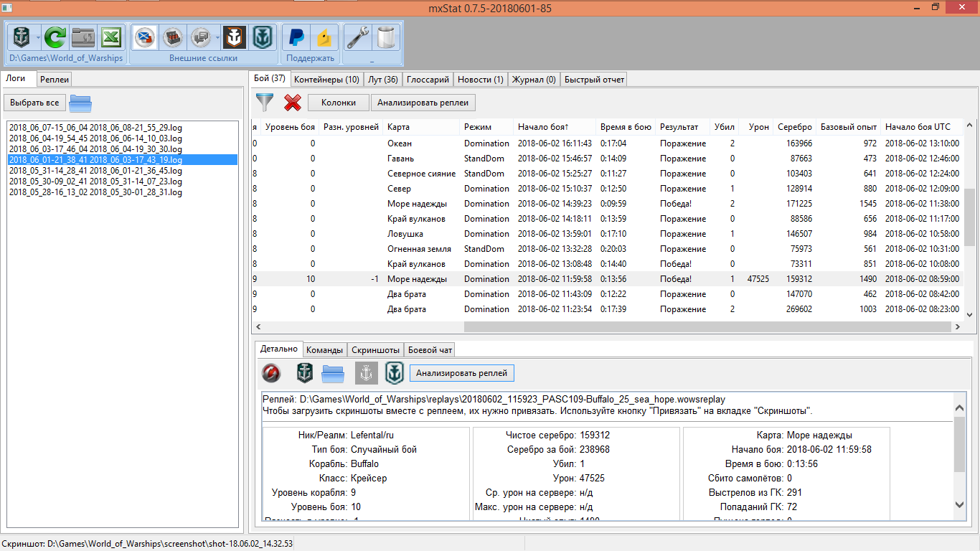The width and height of the screenshot is (980, 551).
Task: Open the Команды tab
Action: point(324,350)
